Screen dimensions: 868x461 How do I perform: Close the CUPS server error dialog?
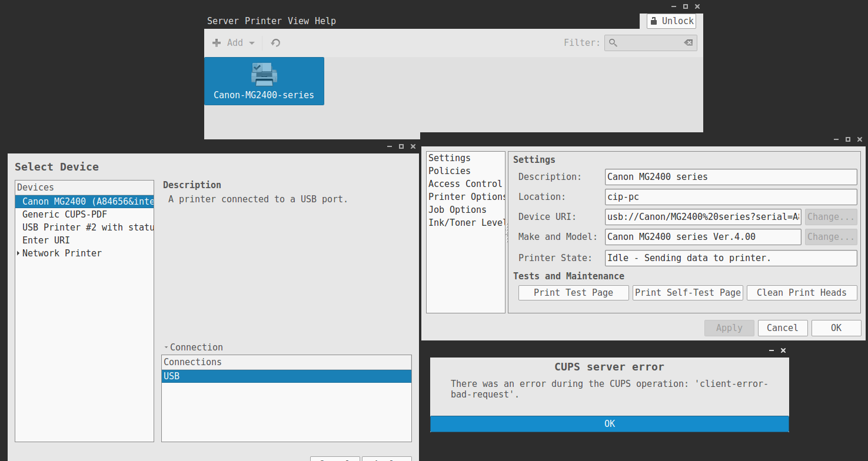(x=783, y=350)
